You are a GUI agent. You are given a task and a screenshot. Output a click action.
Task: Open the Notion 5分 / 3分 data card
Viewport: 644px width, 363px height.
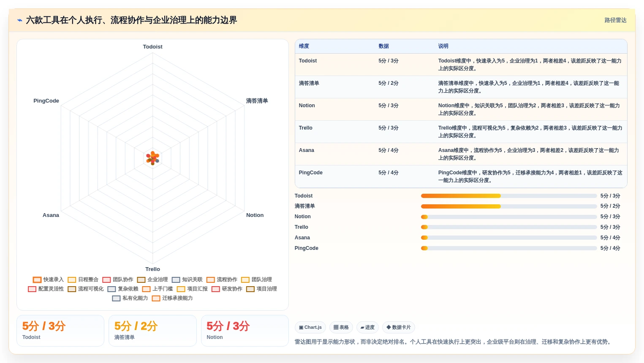pyautogui.click(x=245, y=331)
